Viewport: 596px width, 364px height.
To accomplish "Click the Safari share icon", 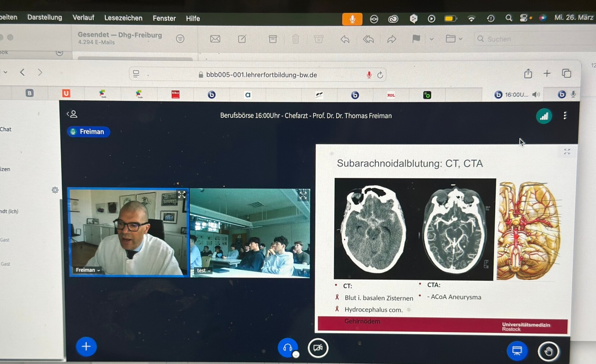I will point(528,73).
